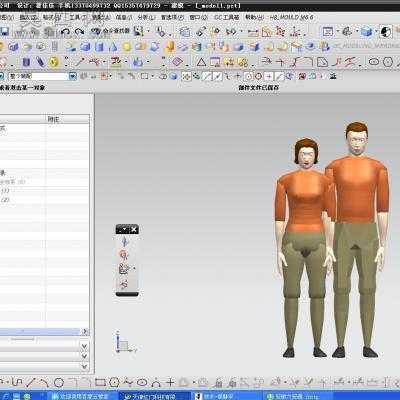This screenshot has height=400, width=400.
Task: Pick the Polygon tool in the bottom sketch toolbar
Action: point(114,382)
